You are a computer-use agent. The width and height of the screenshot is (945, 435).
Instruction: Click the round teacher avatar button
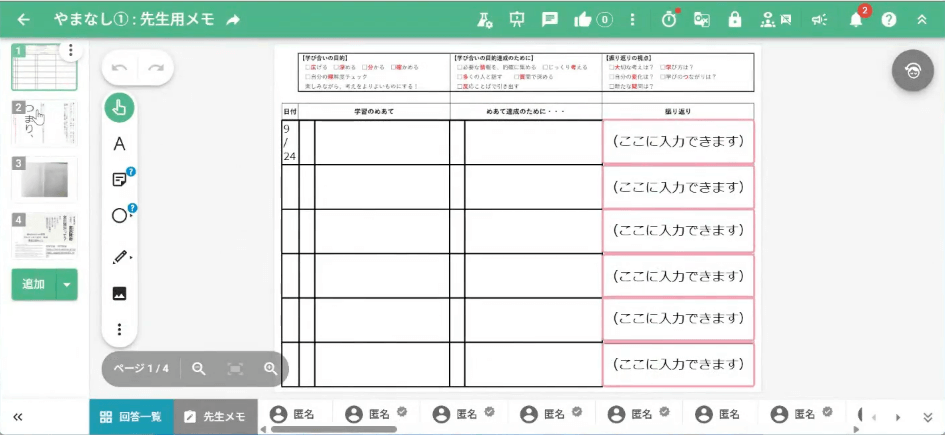(912, 70)
